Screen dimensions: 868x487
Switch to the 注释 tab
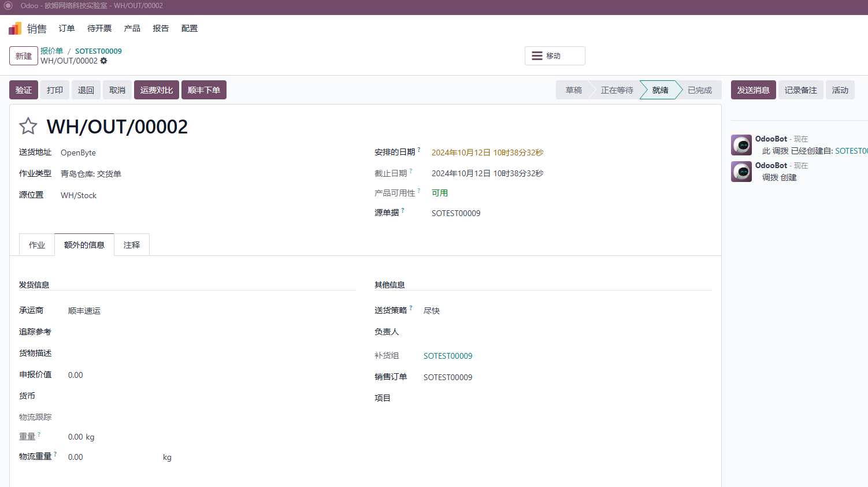pos(132,245)
